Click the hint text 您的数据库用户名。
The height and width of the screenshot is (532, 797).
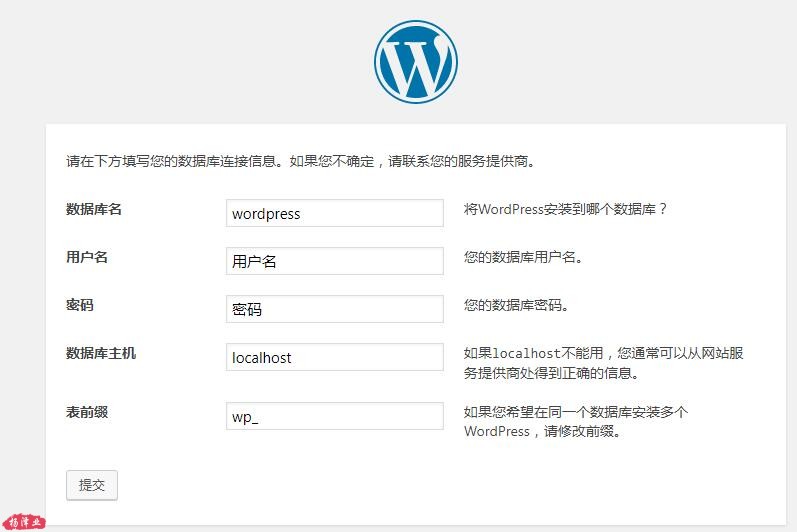click(523, 257)
